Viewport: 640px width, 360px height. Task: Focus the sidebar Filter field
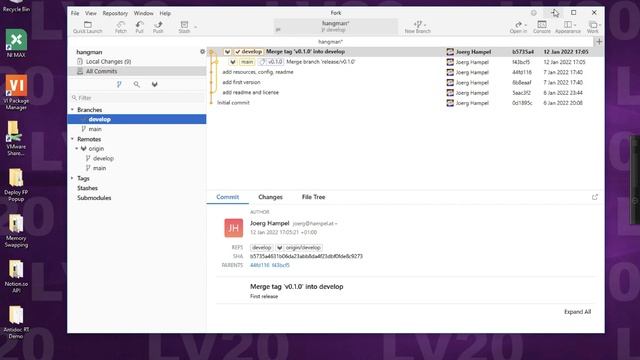(137, 98)
